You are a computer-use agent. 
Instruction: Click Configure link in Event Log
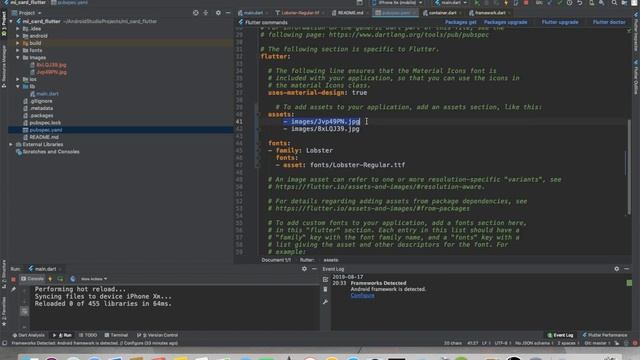(x=362, y=296)
